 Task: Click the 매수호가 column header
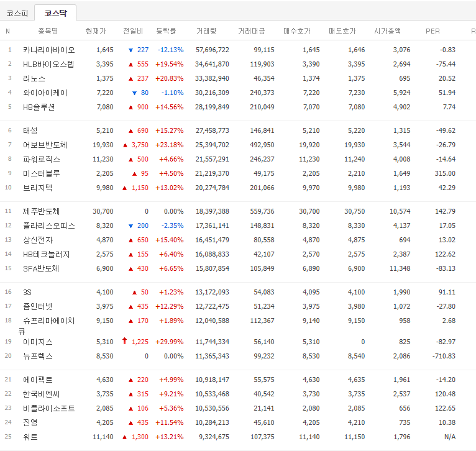[297, 31]
